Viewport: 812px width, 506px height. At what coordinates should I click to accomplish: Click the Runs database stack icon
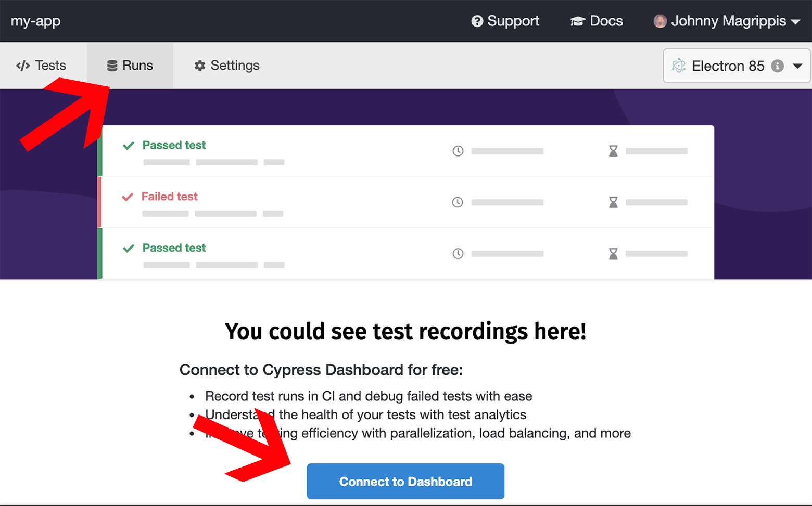pos(112,66)
